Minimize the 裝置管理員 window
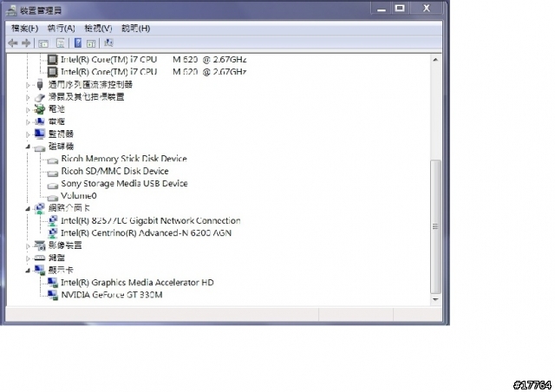555x392 pixels. (x=382, y=9)
